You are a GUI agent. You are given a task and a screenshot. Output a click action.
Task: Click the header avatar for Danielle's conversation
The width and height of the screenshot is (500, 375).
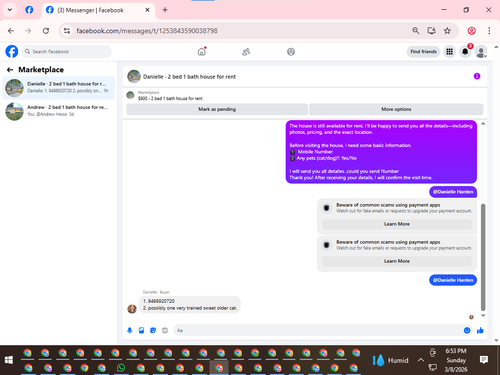[x=134, y=76]
